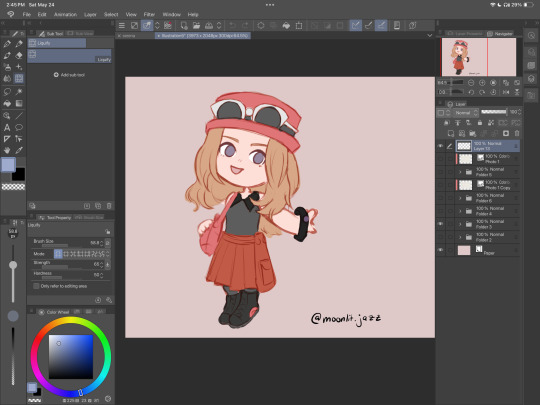The width and height of the screenshot is (540, 405).
Task: Select the Hand move tool
Action: pos(7,150)
